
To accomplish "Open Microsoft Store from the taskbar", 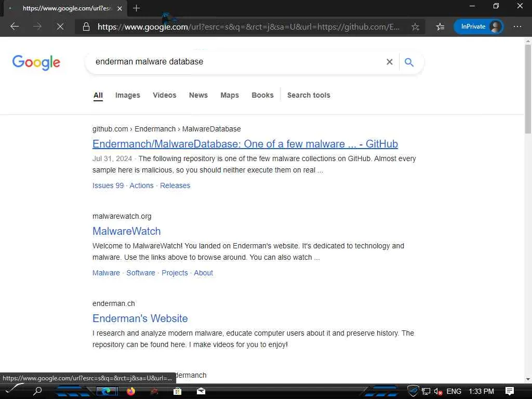I will 177,391.
